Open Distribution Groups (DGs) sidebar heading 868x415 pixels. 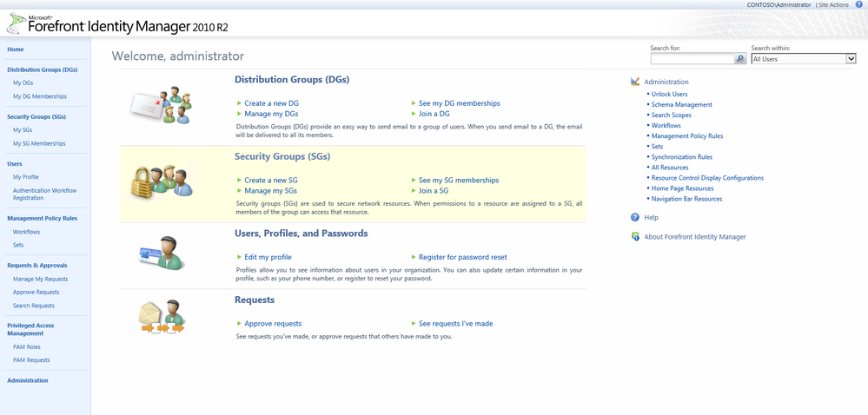coord(42,69)
